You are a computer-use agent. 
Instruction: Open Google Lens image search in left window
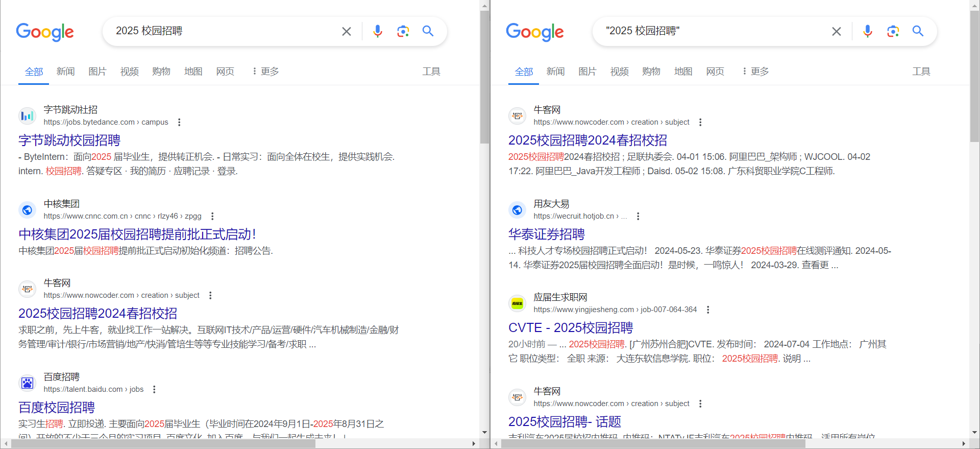[403, 32]
